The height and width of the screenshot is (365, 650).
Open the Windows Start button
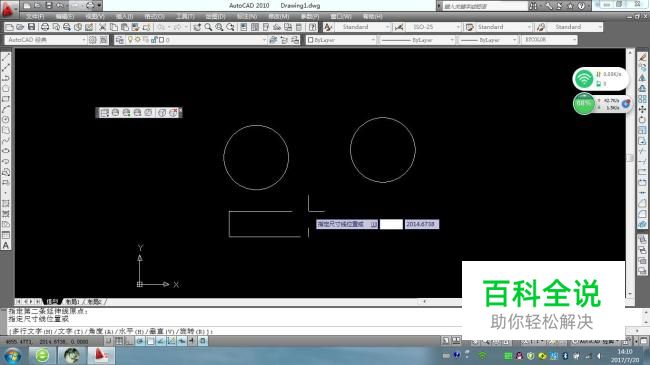(x=13, y=356)
